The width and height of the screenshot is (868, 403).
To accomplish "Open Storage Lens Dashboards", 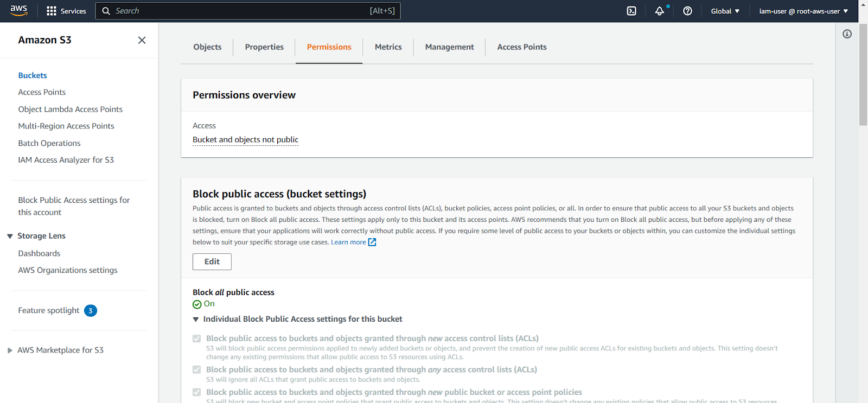I will pos(39,253).
